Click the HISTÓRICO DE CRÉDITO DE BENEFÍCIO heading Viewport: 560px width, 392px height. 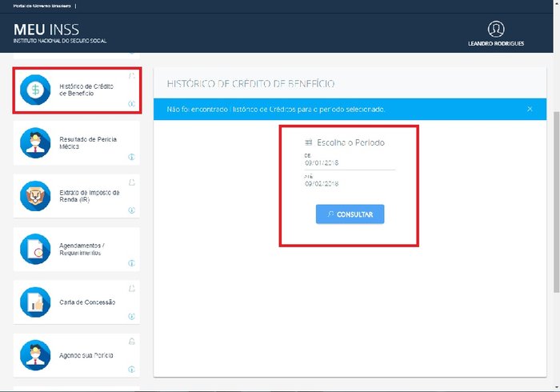click(x=250, y=84)
